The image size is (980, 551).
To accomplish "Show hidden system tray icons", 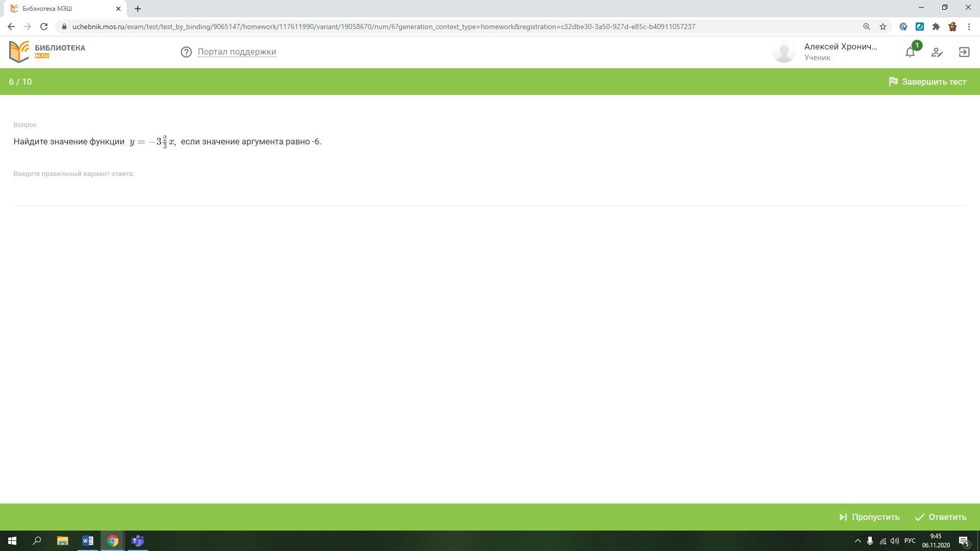I will tap(857, 541).
